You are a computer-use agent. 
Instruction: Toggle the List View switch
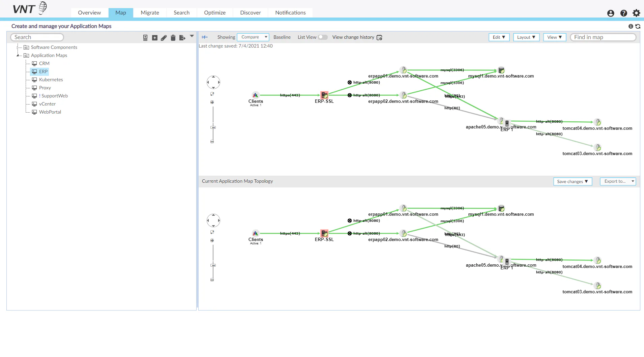point(323,37)
